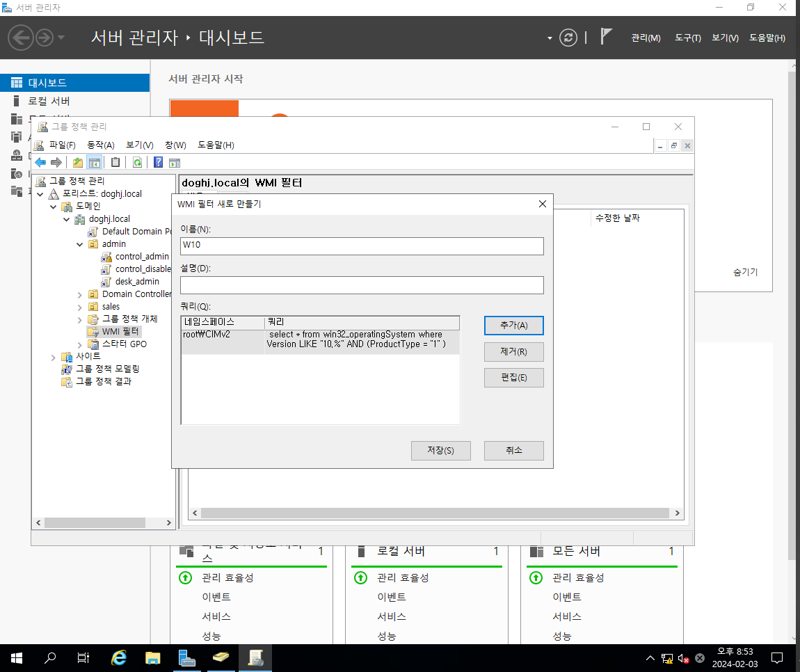The height and width of the screenshot is (672, 800).
Task: Open the Windows Start menu
Action: point(16,658)
